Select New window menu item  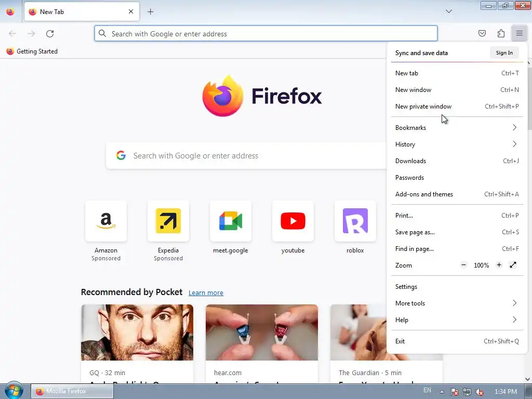(457, 89)
